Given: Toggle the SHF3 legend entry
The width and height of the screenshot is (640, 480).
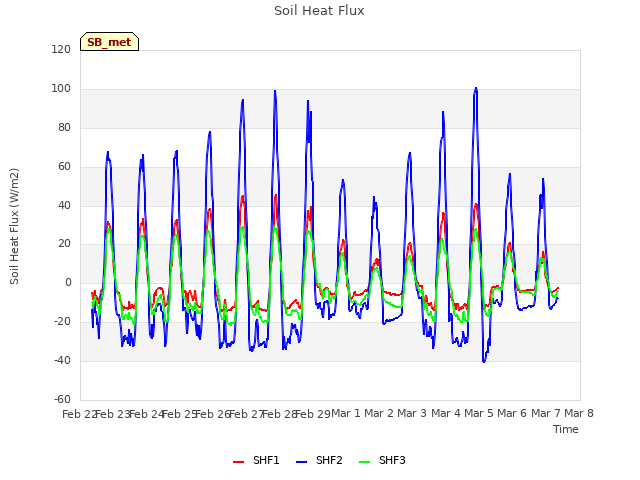Looking at the screenshot, I should 382,461.
